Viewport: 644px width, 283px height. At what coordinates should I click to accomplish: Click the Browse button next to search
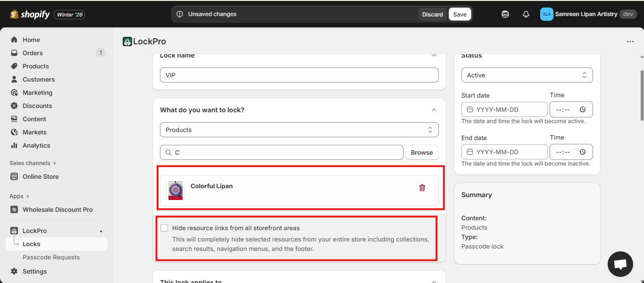[x=421, y=152]
